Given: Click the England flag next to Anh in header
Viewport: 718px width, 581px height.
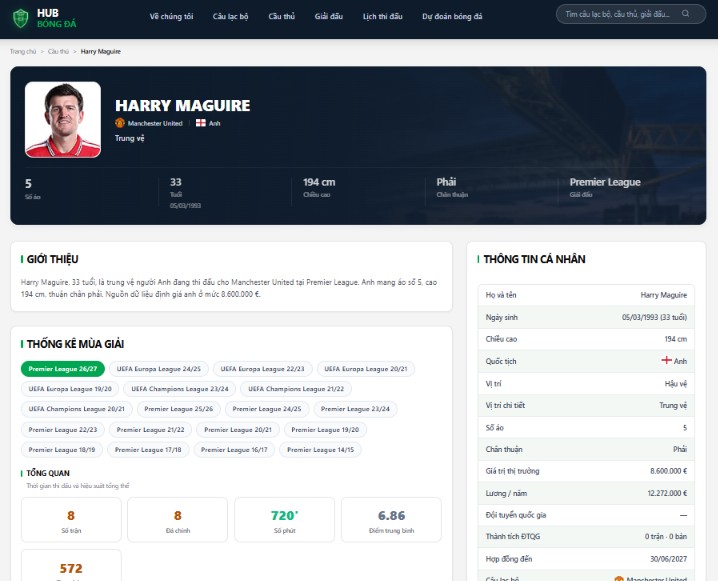Looking at the screenshot, I should (x=201, y=123).
